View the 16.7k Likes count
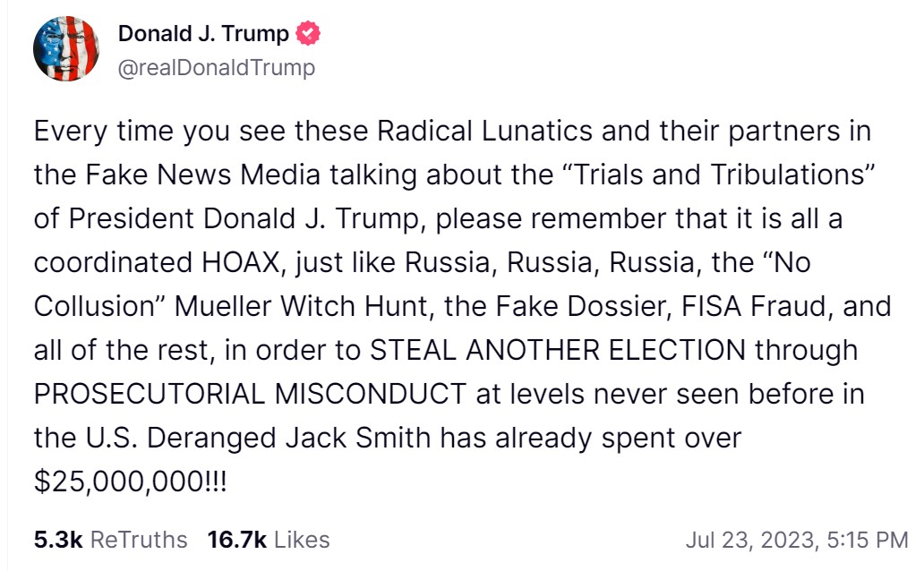Screen dimensions: 924x571 tap(236, 540)
